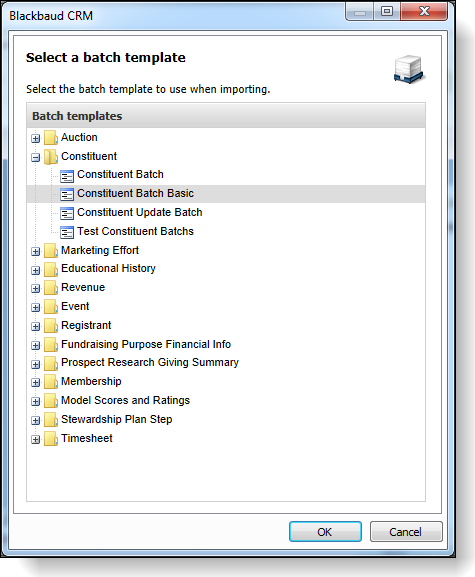This screenshot has height=577, width=475.
Task: Click the Membership folder icon
Action: pos(51,382)
